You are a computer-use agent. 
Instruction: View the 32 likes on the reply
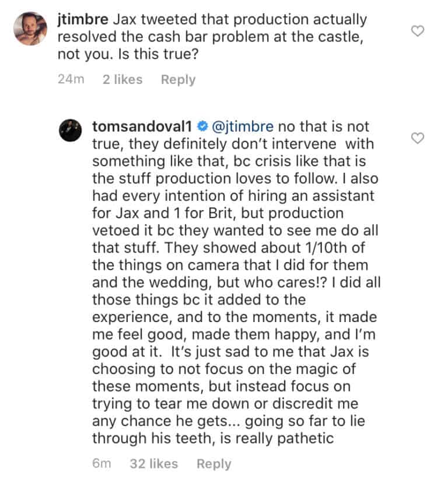[155, 463]
